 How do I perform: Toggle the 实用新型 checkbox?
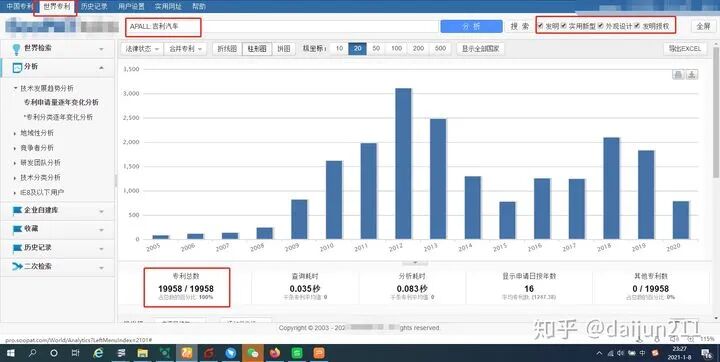(x=564, y=26)
